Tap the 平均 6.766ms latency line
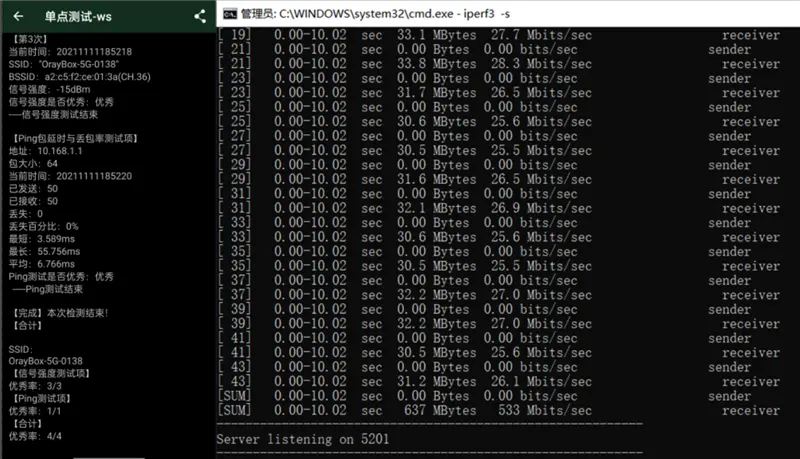The width and height of the screenshot is (800, 459). pos(42,264)
